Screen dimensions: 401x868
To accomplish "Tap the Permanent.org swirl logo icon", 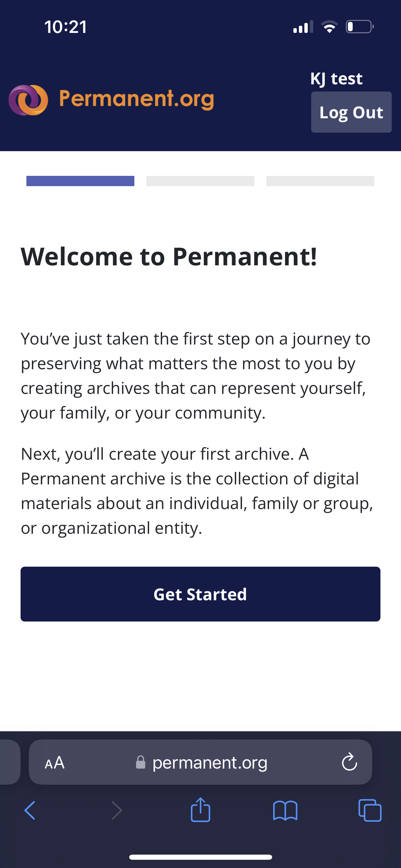I will point(28,100).
